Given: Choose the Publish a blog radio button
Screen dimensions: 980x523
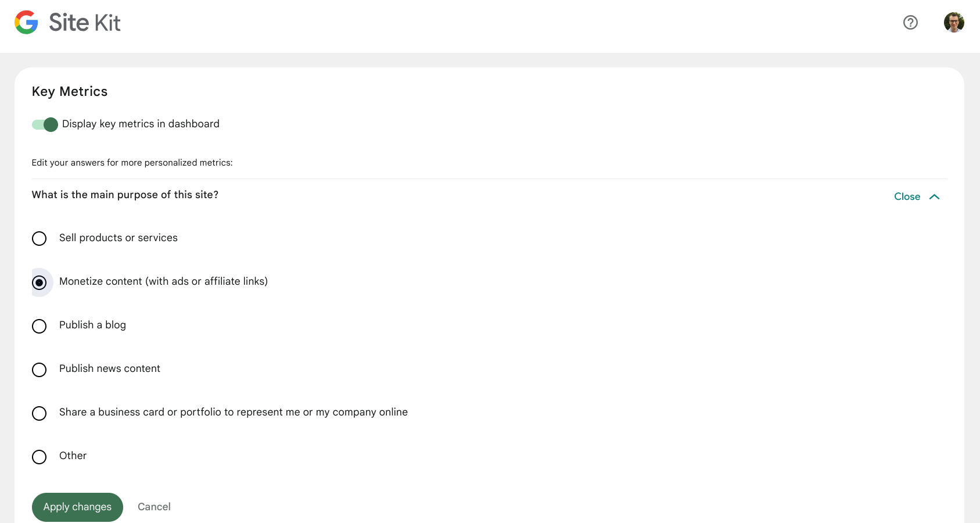Looking at the screenshot, I should tap(40, 326).
